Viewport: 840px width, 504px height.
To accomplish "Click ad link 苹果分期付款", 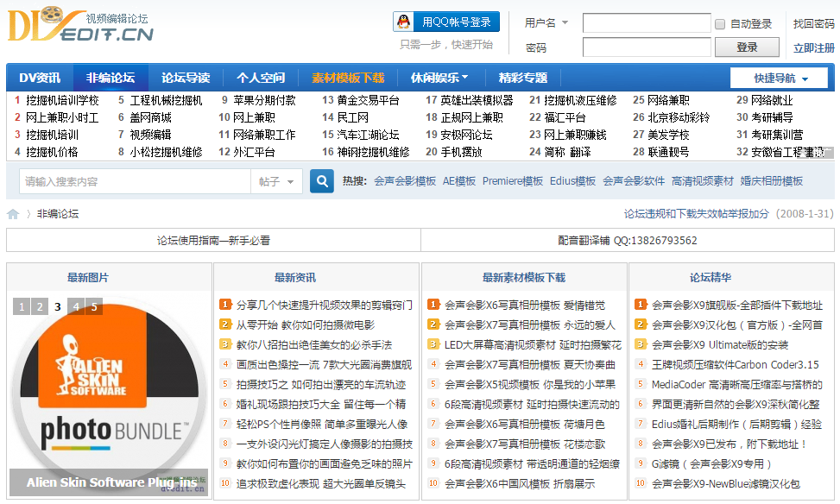I will 264,100.
